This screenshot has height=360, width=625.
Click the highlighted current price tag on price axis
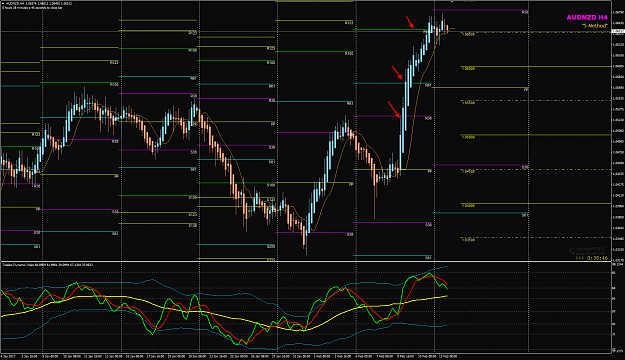618,31
